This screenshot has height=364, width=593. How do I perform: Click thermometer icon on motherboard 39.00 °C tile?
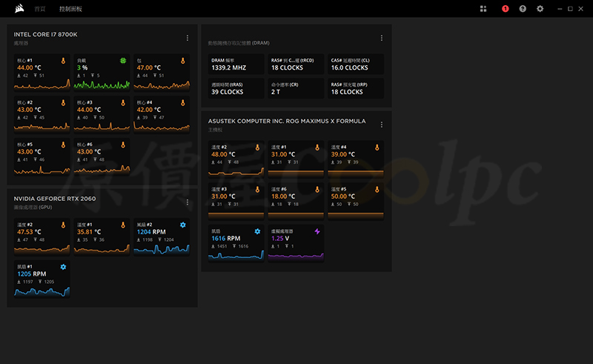click(377, 148)
